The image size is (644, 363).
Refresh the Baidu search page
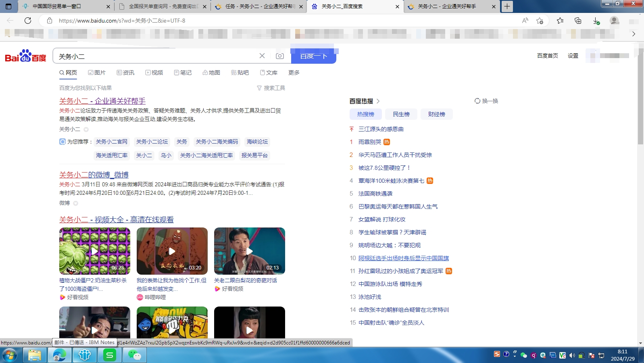(28, 21)
